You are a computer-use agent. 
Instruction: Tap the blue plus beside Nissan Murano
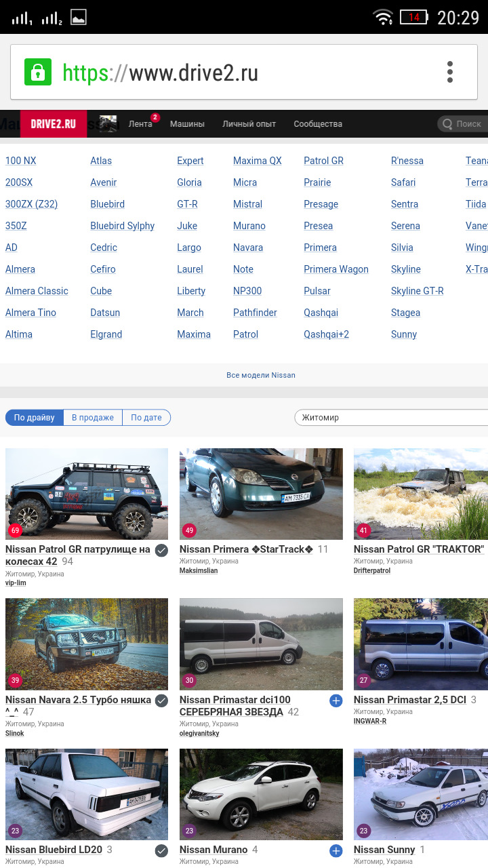click(x=335, y=850)
